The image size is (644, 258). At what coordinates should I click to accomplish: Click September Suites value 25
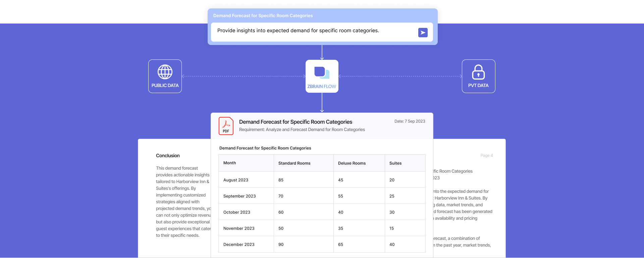click(392, 196)
